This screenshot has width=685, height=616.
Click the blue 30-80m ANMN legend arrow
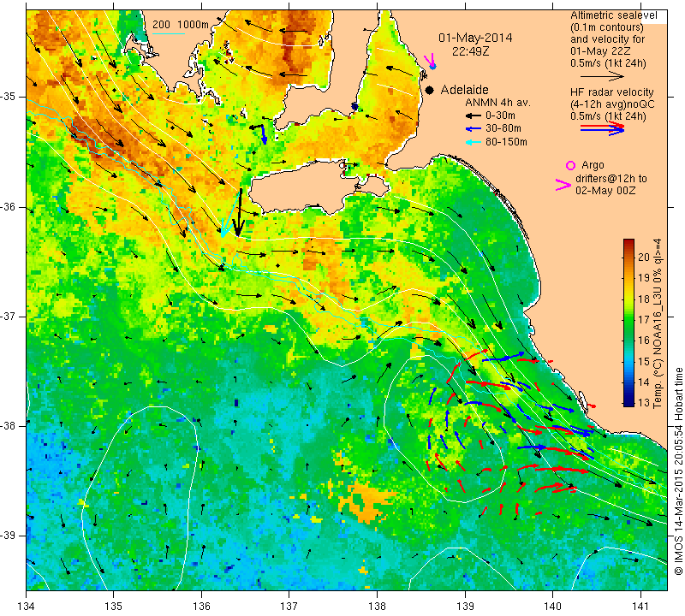(x=474, y=129)
